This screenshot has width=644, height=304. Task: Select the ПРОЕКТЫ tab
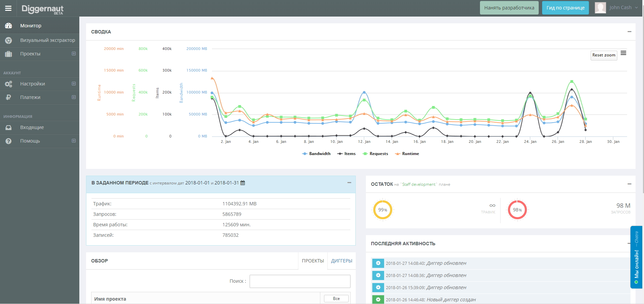(313, 261)
